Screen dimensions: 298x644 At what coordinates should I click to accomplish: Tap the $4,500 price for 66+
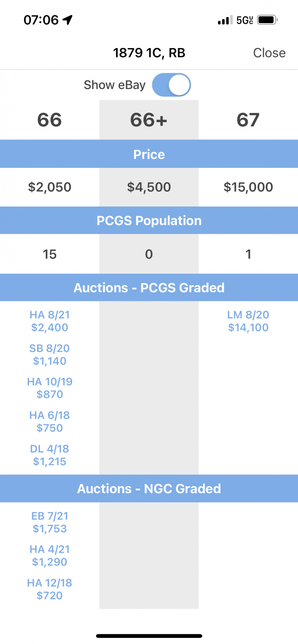(x=149, y=187)
